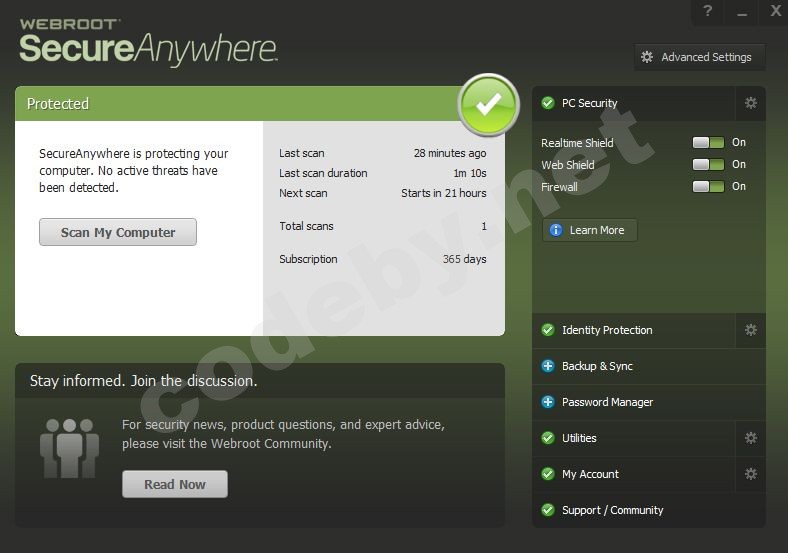
Task: Click the PC Security settings gear icon
Action: click(751, 103)
